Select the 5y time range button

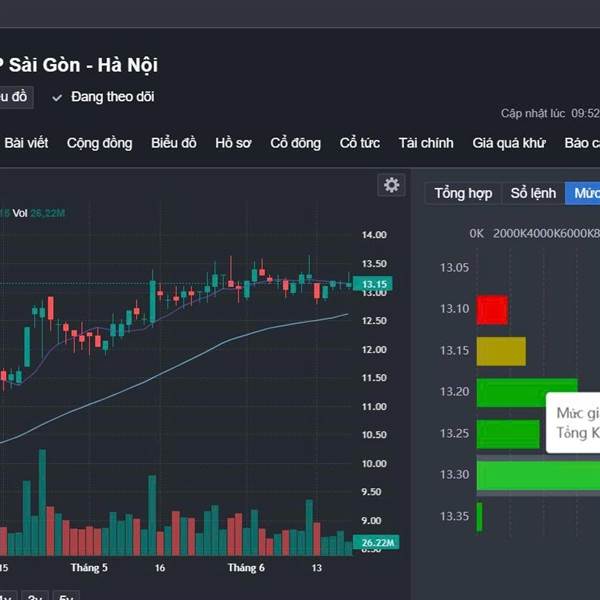[66, 596]
